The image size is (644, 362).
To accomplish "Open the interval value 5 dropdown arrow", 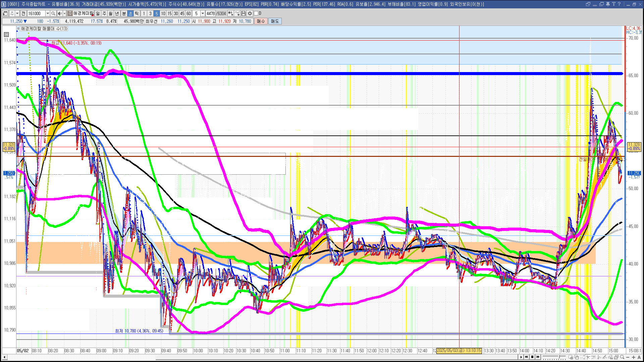I will [x=203, y=13].
